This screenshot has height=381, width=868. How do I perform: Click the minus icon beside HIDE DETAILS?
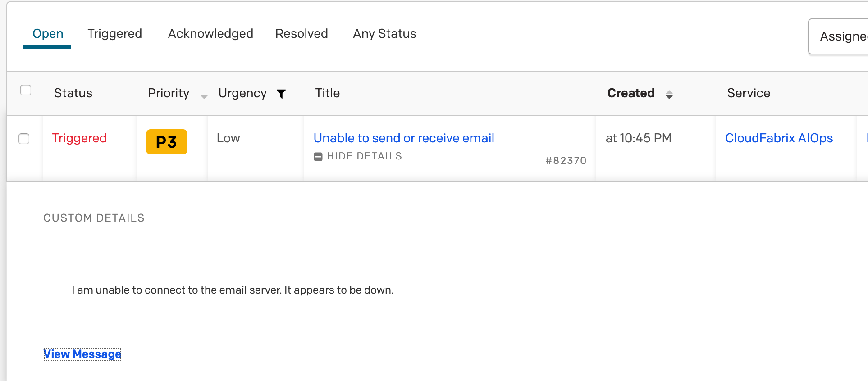pyautogui.click(x=318, y=156)
